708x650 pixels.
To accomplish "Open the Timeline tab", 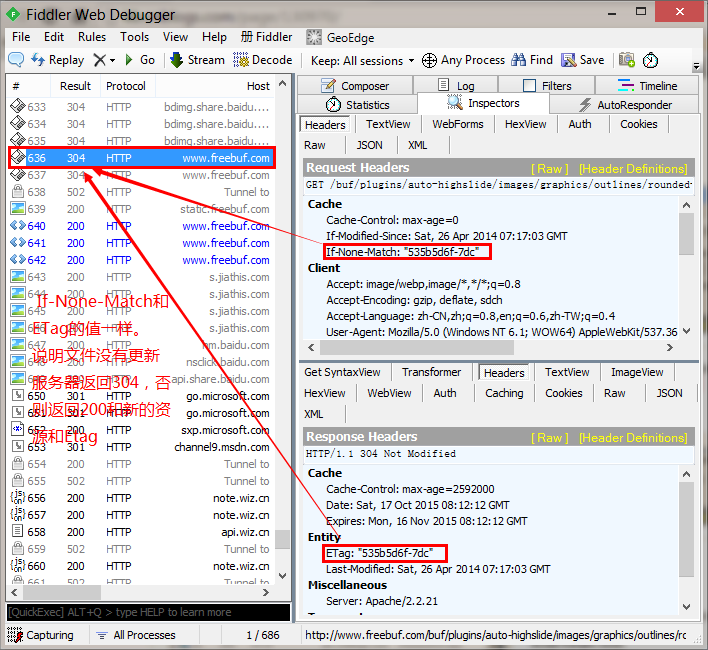I will click(x=647, y=86).
